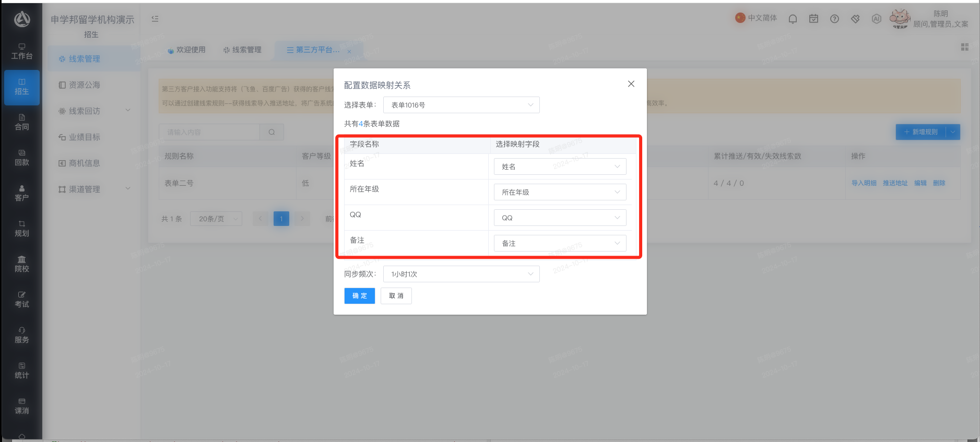
Task: Open the 选择表单 dropdown
Action: 461,105
